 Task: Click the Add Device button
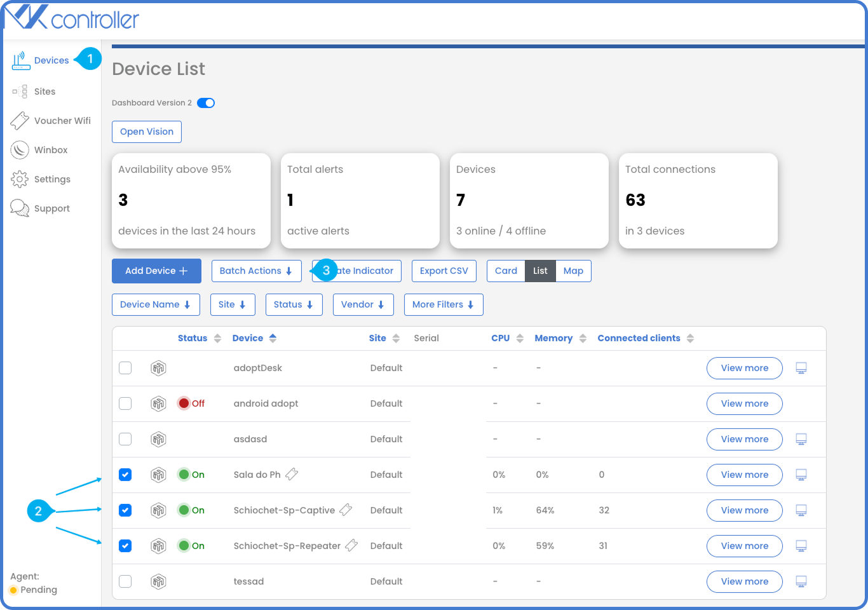[156, 271]
